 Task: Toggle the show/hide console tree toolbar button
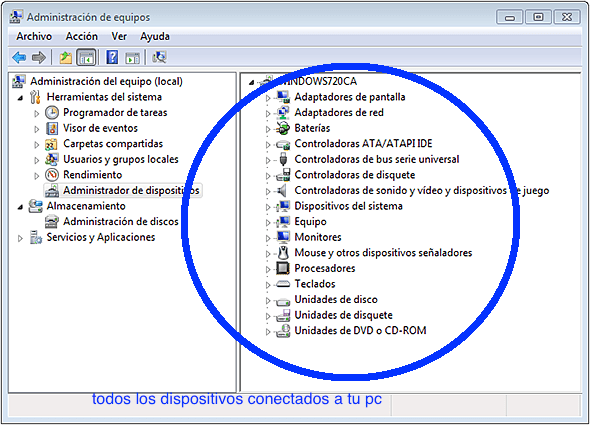(86, 58)
